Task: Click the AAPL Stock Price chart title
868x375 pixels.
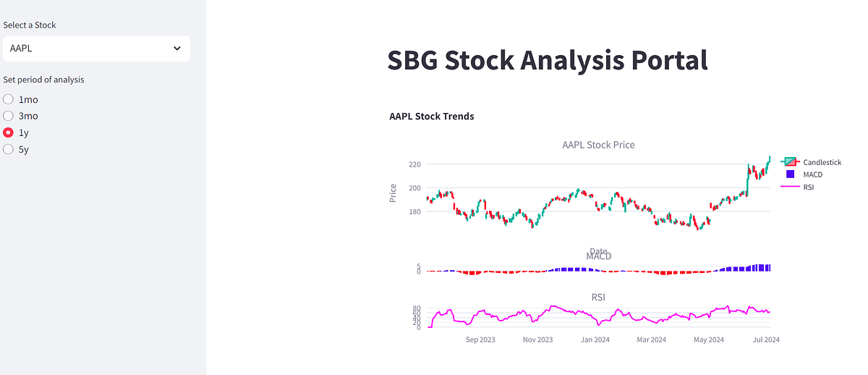Action: (x=598, y=145)
